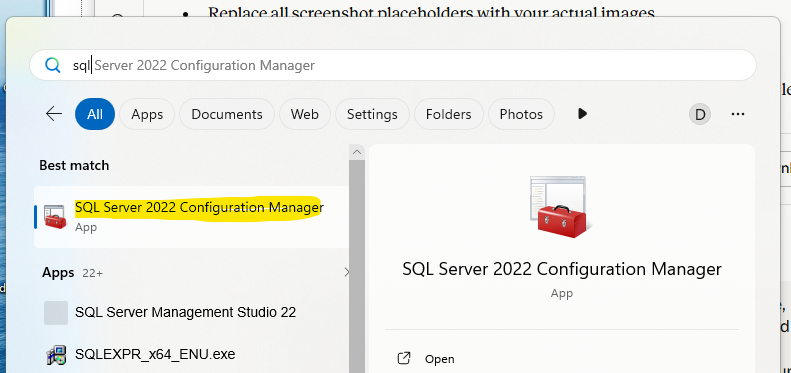Open the three-dot more options menu
This screenshot has width=791, height=373.
738,115
